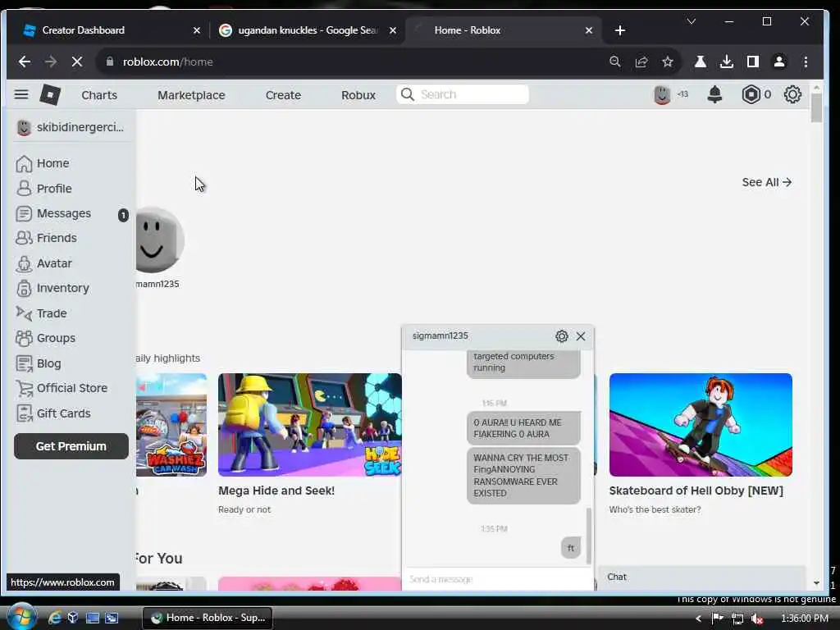Open Inventory in the sidebar
Screen dimensions: 840x630
coord(53,288)
